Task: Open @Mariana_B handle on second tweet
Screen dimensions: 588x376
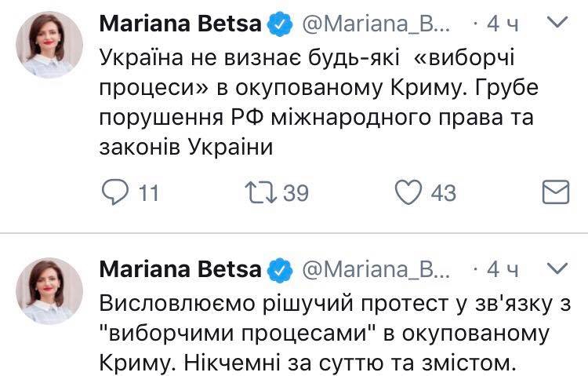Action: pos(376,270)
